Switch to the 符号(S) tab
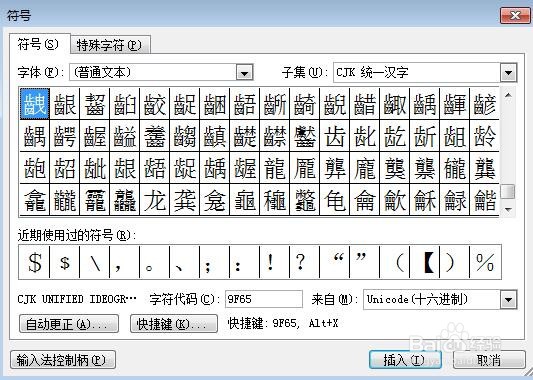Image resolution: width=533 pixels, height=380 pixels. point(38,44)
